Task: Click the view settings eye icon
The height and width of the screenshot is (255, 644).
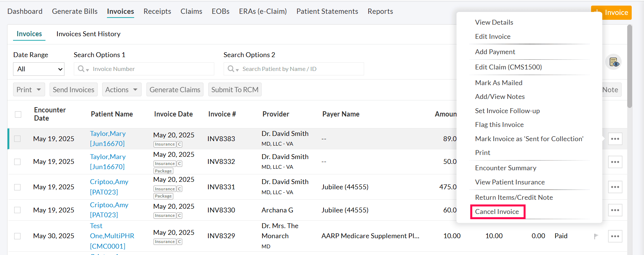Action: pos(613,62)
